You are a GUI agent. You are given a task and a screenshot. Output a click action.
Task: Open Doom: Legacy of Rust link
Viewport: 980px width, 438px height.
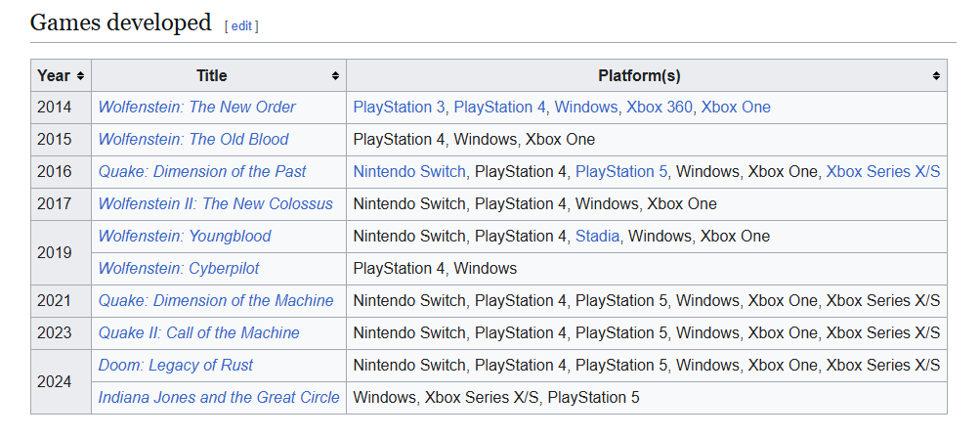(176, 365)
